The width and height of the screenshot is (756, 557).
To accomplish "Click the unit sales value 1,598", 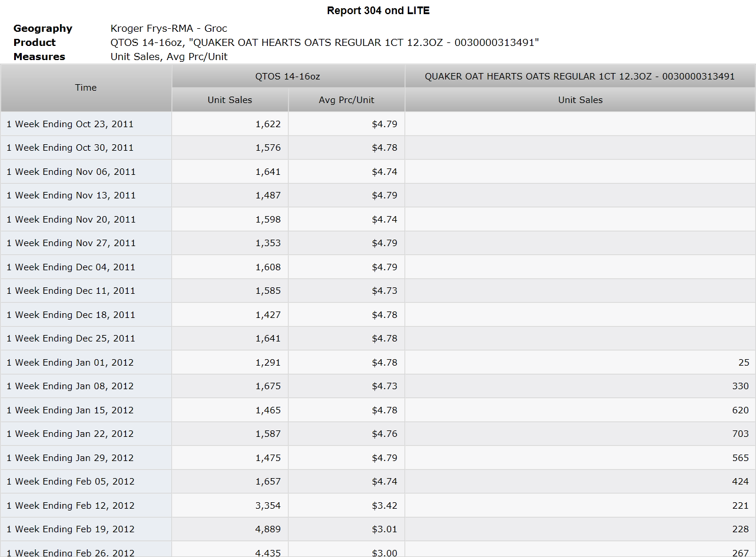I will (x=268, y=220).
